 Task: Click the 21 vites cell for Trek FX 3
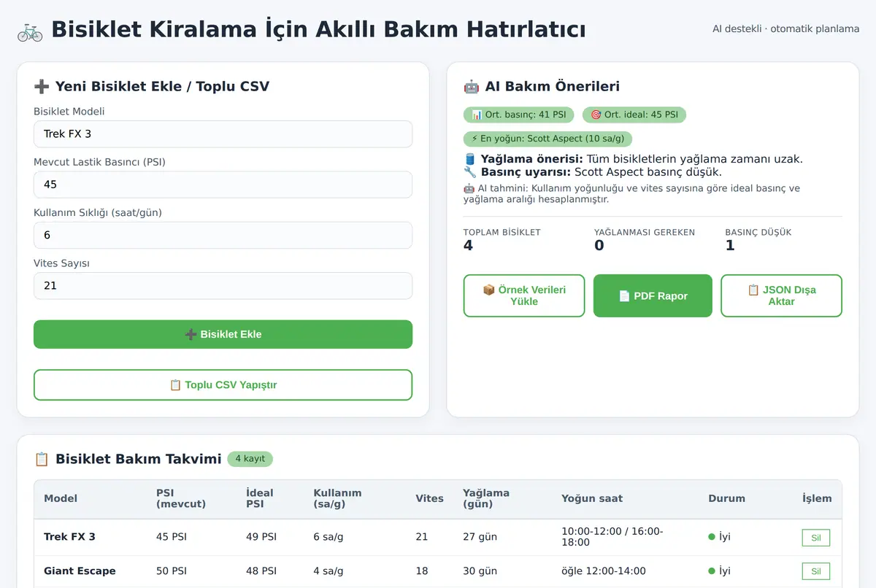click(422, 537)
